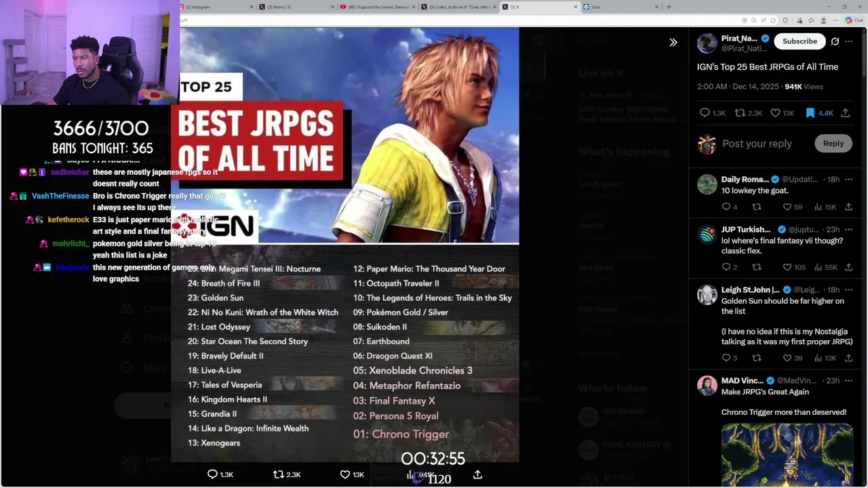Click zoom magnifier icon in address bar

tap(753, 20)
